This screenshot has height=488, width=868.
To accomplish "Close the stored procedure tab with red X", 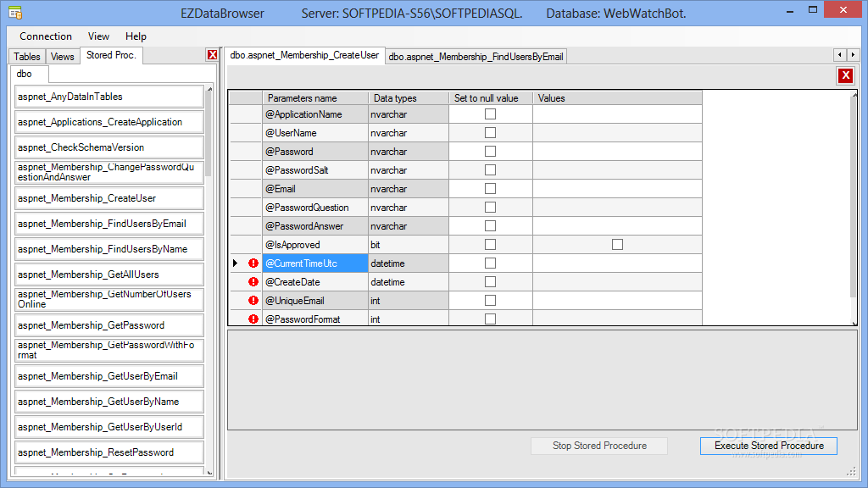I will (x=845, y=75).
